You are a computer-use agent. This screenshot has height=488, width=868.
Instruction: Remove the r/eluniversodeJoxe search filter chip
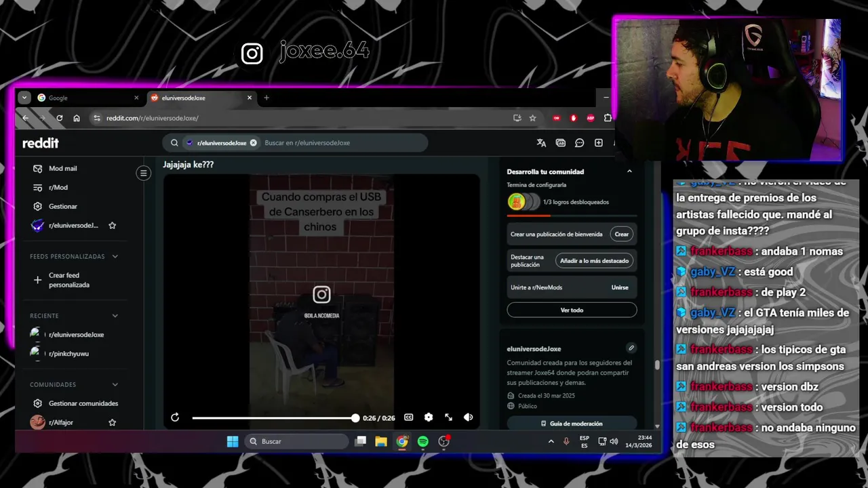pyautogui.click(x=253, y=143)
